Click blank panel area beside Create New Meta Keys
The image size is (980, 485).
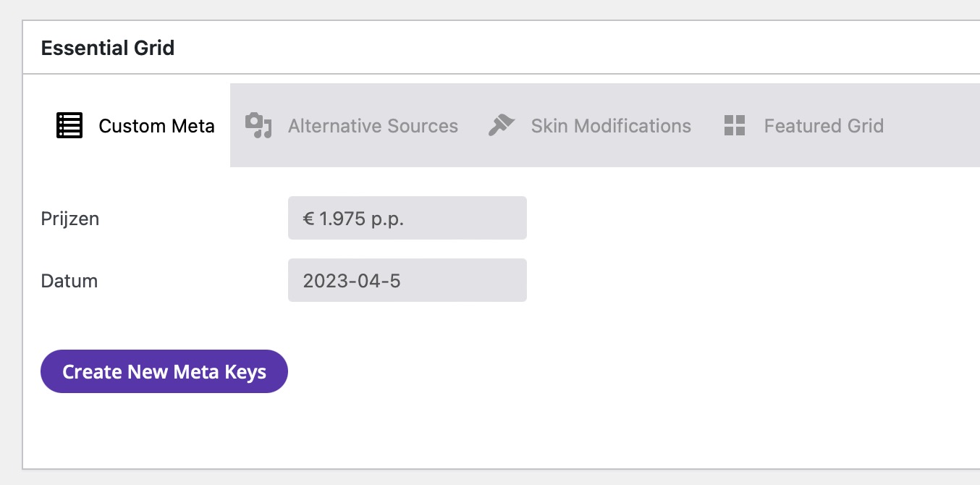pyautogui.click(x=579, y=371)
